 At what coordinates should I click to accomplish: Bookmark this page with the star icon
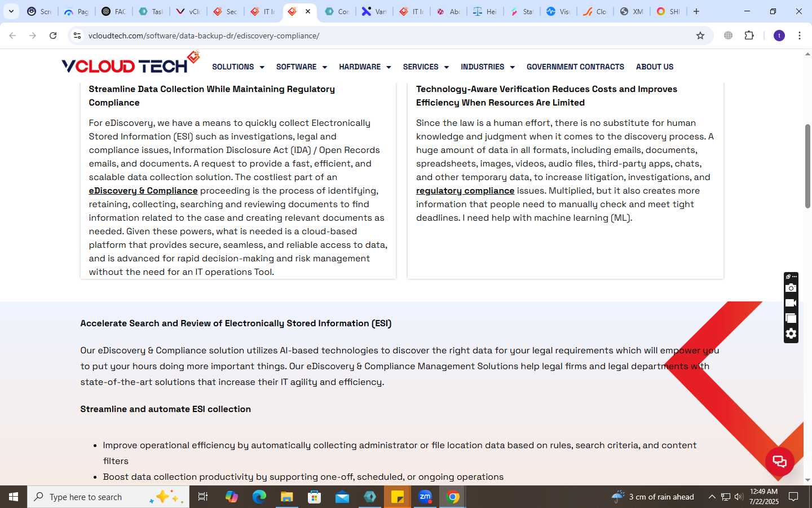point(700,36)
